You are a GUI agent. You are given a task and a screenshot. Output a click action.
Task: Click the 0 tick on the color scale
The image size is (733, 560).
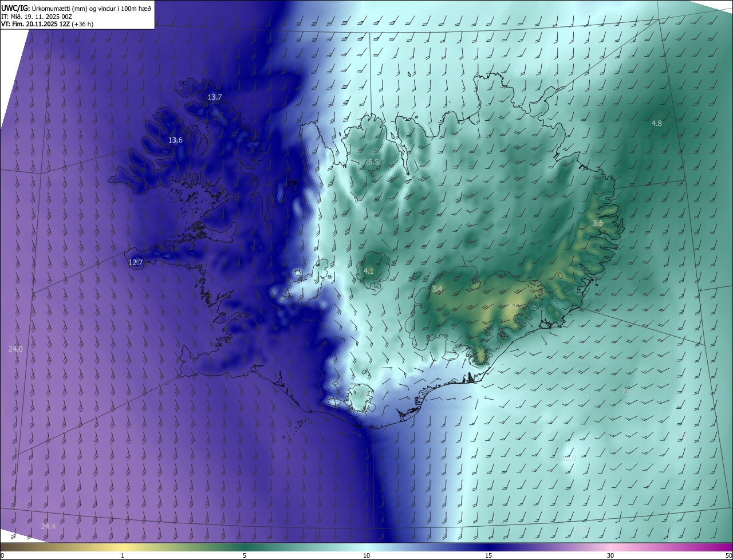pyautogui.click(x=2, y=555)
